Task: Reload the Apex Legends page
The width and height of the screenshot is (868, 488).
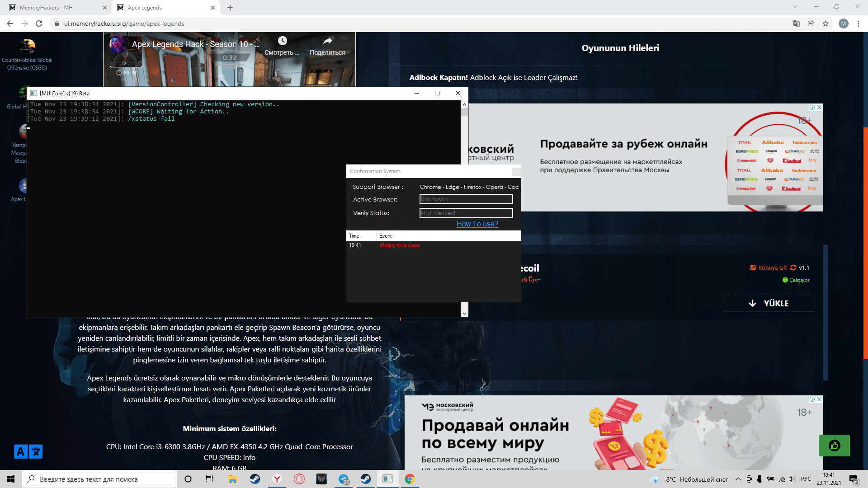Action: point(39,23)
